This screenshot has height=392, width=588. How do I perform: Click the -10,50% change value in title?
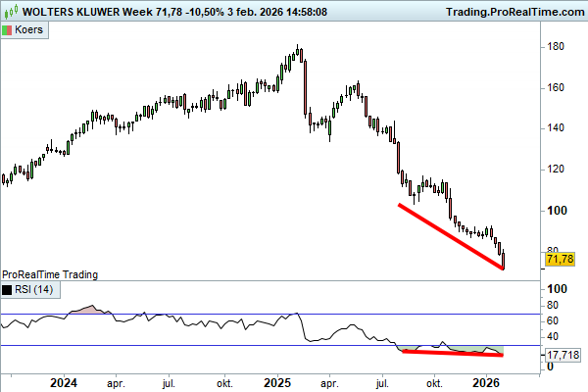[205, 12]
